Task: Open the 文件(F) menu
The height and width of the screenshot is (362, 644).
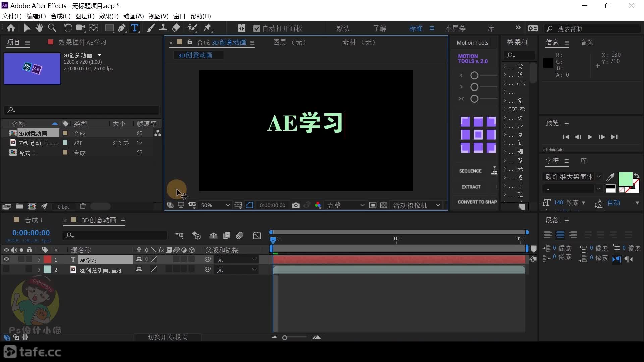Action: pos(12,16)
